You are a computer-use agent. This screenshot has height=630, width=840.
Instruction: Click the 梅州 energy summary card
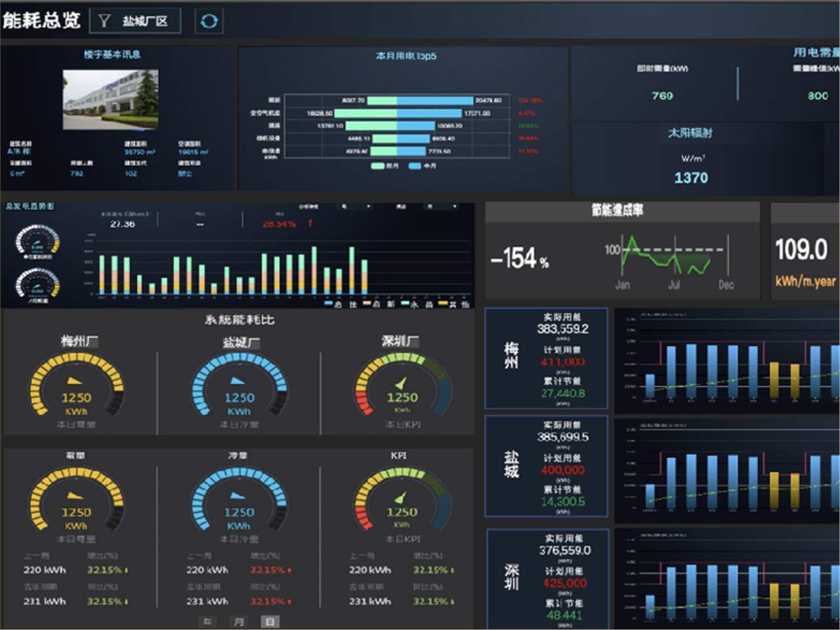(x=546, y=358)
